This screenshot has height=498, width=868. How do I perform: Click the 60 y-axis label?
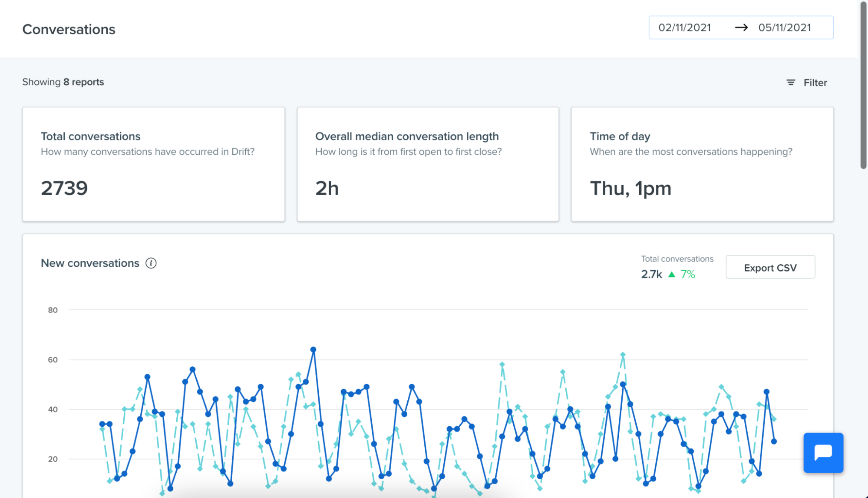click(53, 360)
